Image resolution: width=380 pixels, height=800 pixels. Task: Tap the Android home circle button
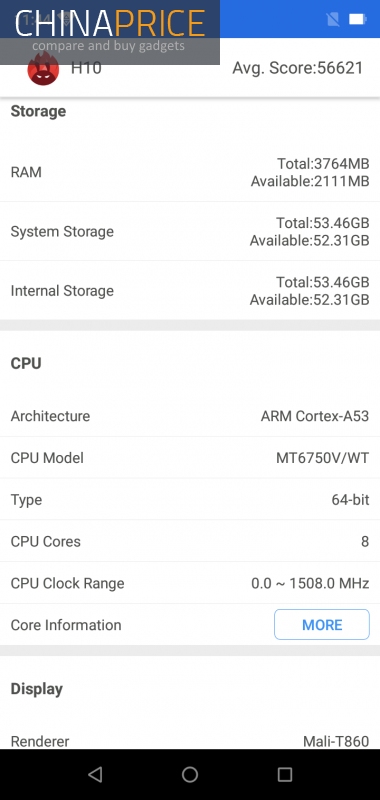[x=190, y=774]
